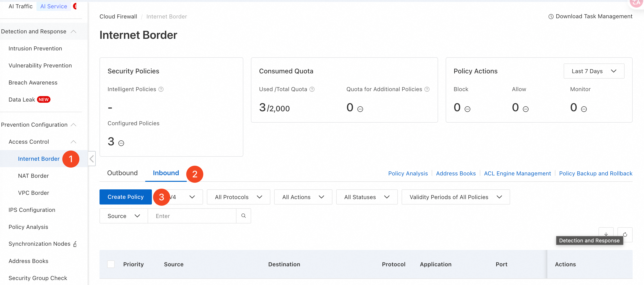Tick the select-all checkbox in table header
Screen dimensions: 644x285
tap(111, 264)
